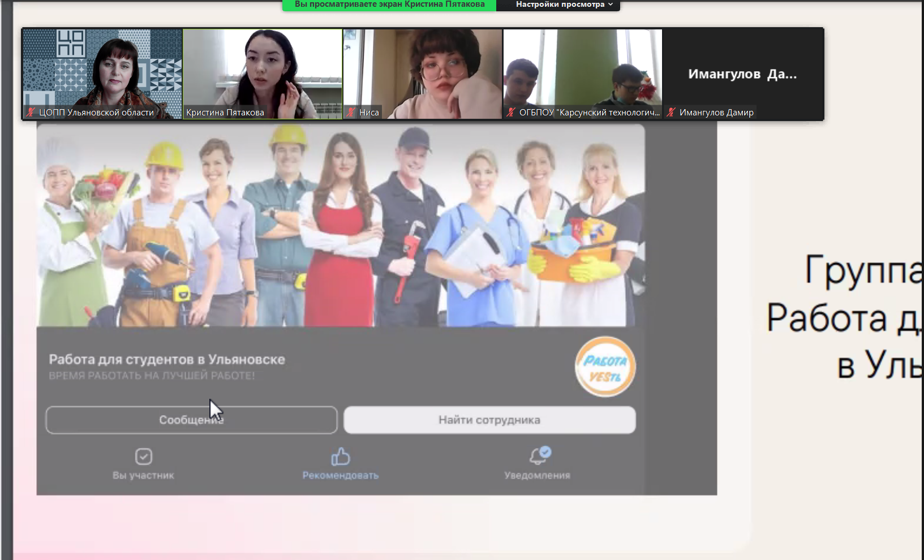
Task: Click the workers cover banner image
Action: coord(340,226)
